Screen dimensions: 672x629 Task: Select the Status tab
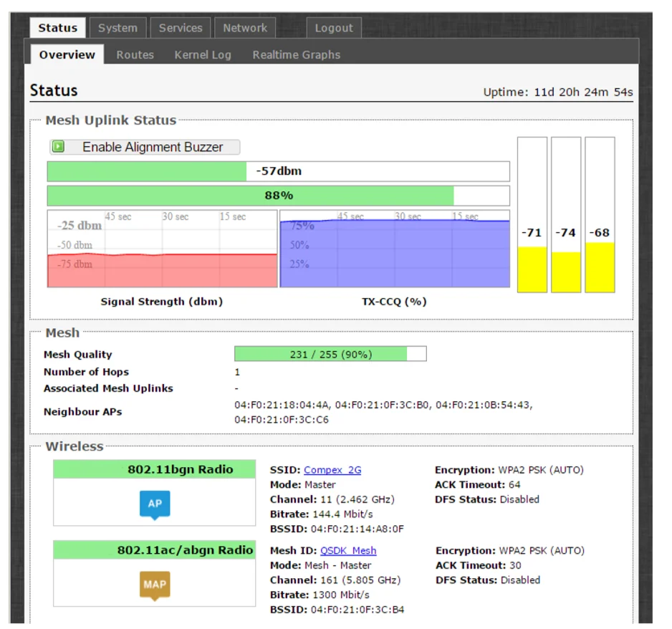tap(57, 28)
